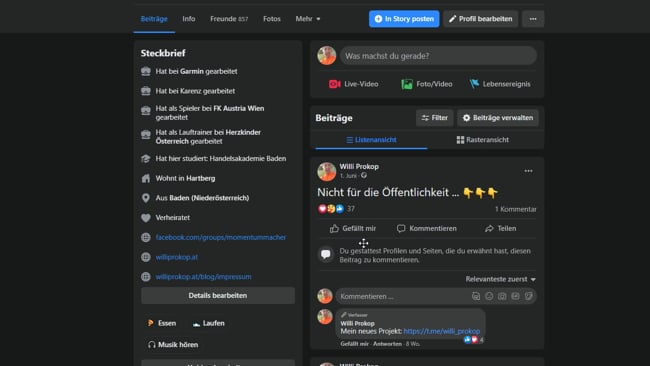Switch to Rasteransicht view
The width and height of the screenshot is (650, 366).
[483, 140]
